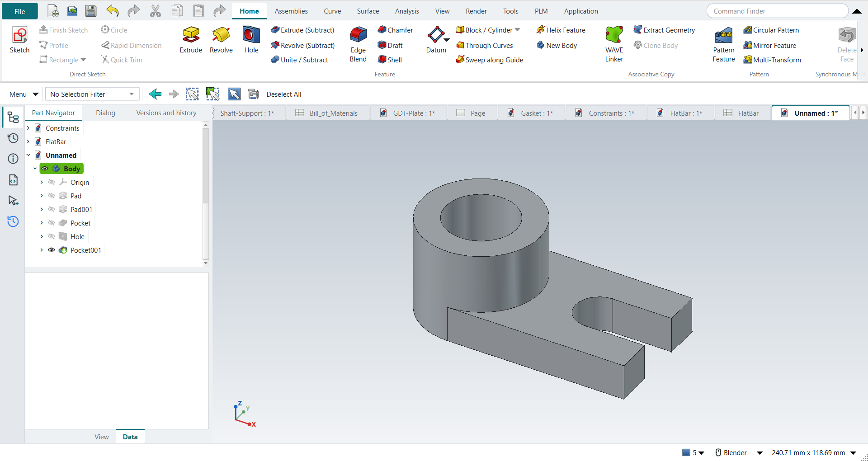Hide the Pocket001 feature

click(52, 250)
